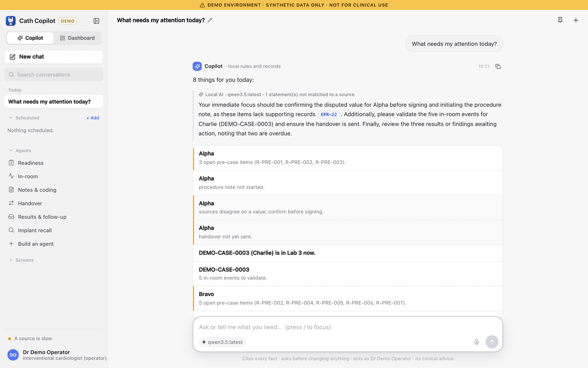Image resolution: width=588 pixels, height=368 pixels.
Task: Open the EPR-22 citation chip
Action: pos(329,114)
